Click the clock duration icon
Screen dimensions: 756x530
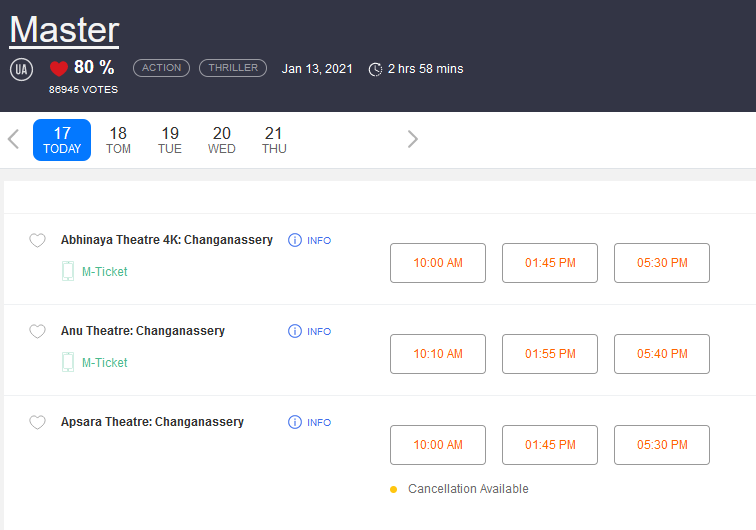375,69
